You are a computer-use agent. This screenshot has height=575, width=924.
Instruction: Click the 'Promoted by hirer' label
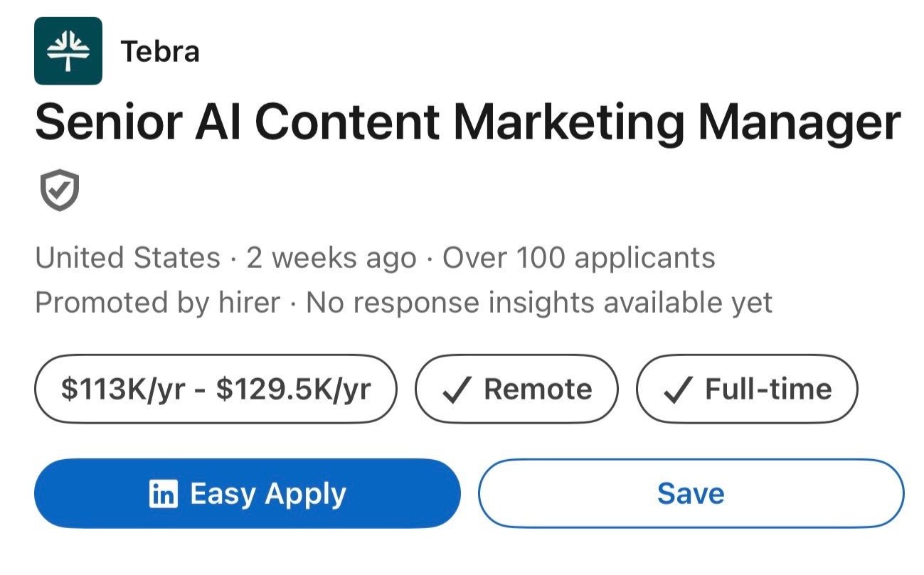click(x=157, y=303)
